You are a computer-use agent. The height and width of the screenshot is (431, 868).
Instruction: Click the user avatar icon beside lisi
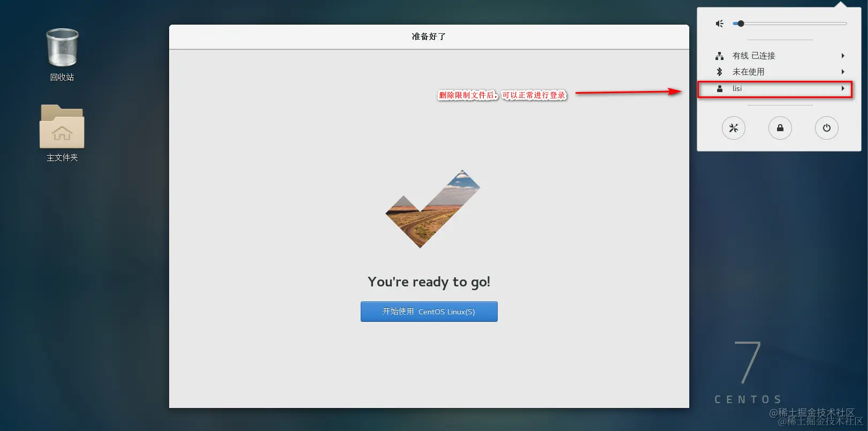720,88
